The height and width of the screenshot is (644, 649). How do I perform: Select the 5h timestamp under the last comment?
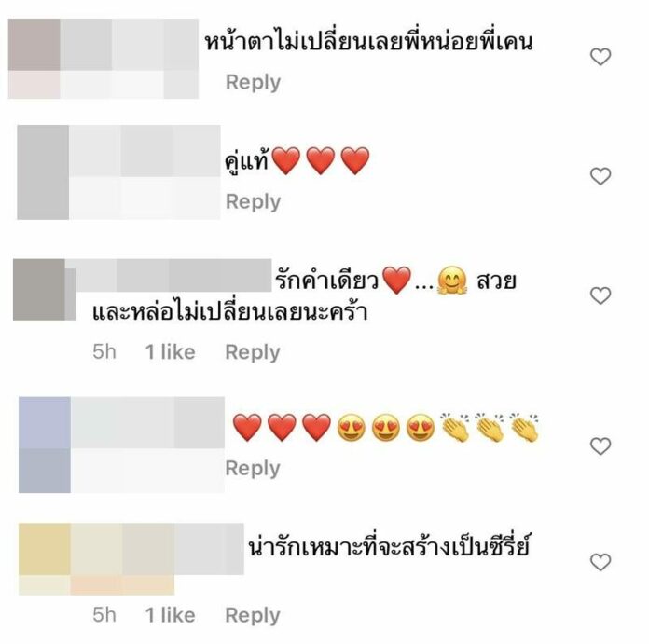tap(104, 615)
